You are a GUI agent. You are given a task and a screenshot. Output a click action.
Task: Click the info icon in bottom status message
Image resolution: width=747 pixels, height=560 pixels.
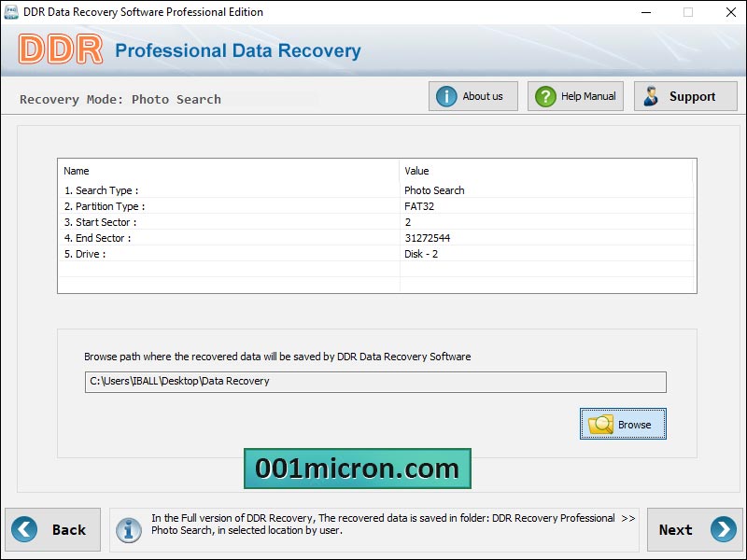[129, 530]
